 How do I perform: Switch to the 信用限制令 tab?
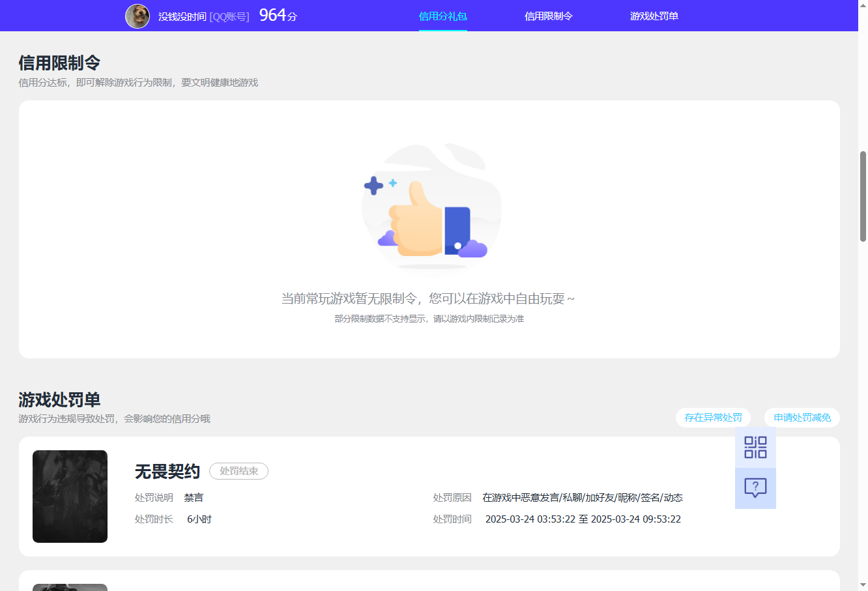[549, 16]
